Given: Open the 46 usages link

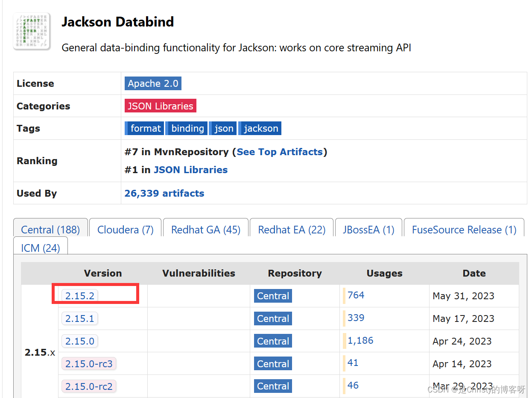Looking at the screenshot, I should coord(353,385).
